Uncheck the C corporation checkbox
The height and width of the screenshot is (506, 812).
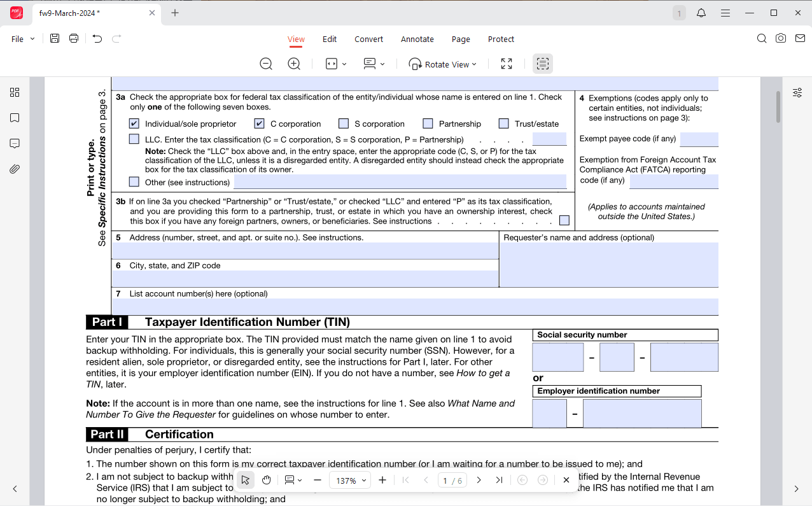[259, 123]
